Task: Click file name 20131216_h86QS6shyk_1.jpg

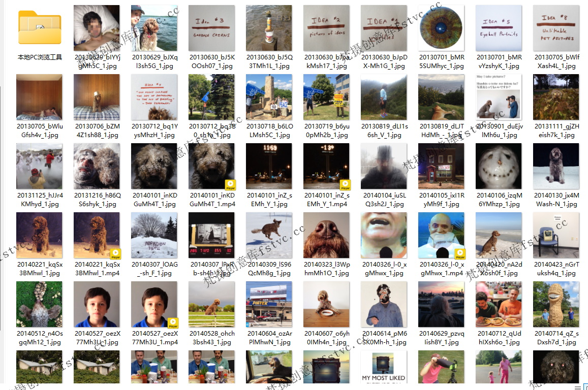Action: tap(97, 200)
